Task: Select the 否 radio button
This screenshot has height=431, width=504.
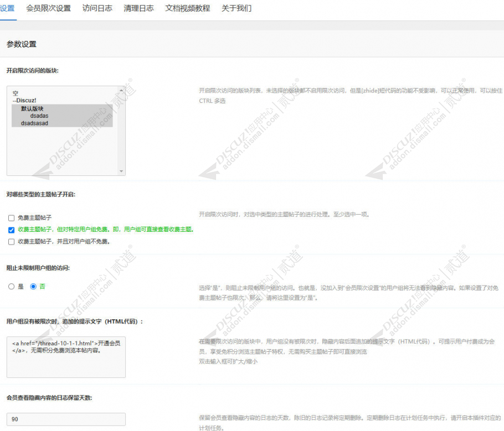Action: point(33,287)
